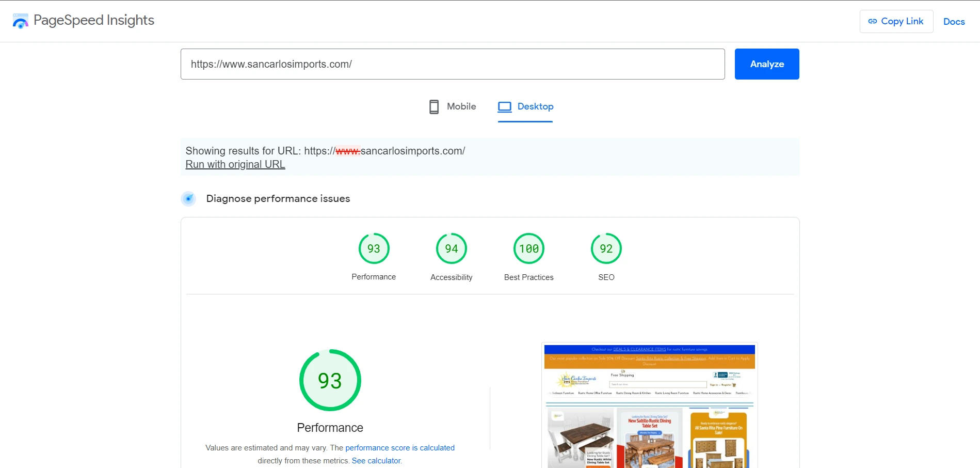The image size is (980, 468).
Task: Select the Accessibility score gauge 94
Action: (x=451, y=248)
